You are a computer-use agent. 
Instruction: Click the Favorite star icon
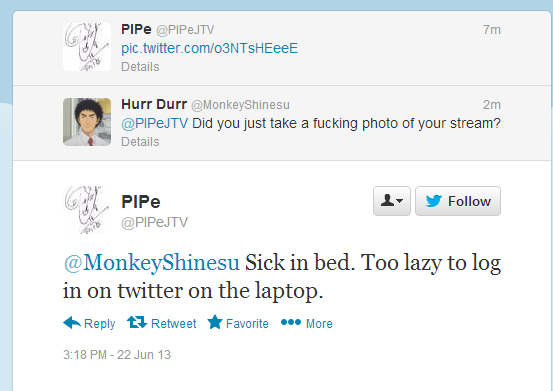(215, 322)
